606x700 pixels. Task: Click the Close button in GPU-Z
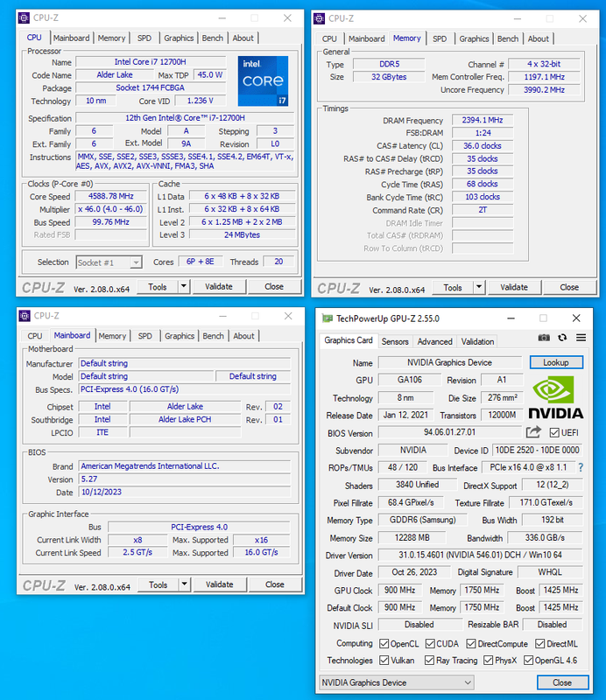(562, 682)
